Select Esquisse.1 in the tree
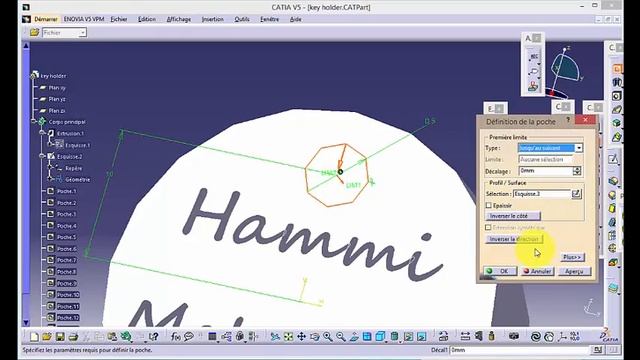Screen dimensions: 640x360 tap(78, 145)
